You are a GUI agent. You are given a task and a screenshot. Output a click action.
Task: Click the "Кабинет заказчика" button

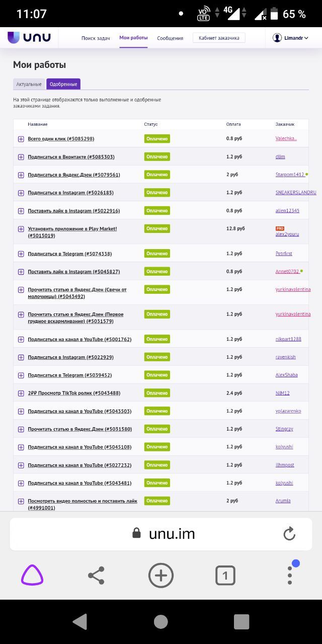click(219, 38)
